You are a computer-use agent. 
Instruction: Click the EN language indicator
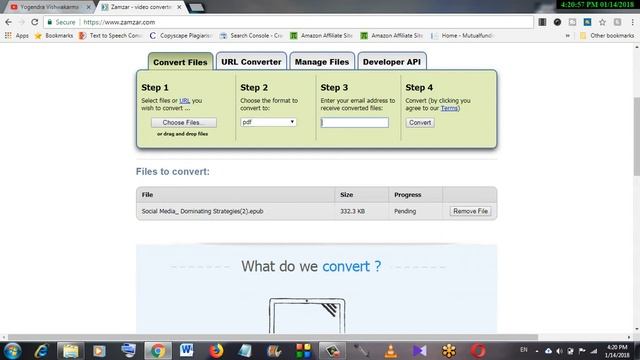tap(524, 350)
